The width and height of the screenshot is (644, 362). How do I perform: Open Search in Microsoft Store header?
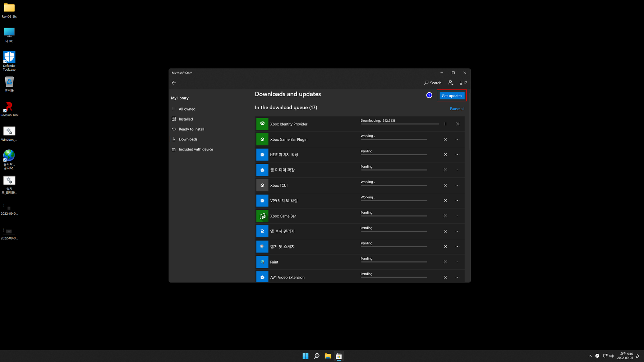coord(433,83)
